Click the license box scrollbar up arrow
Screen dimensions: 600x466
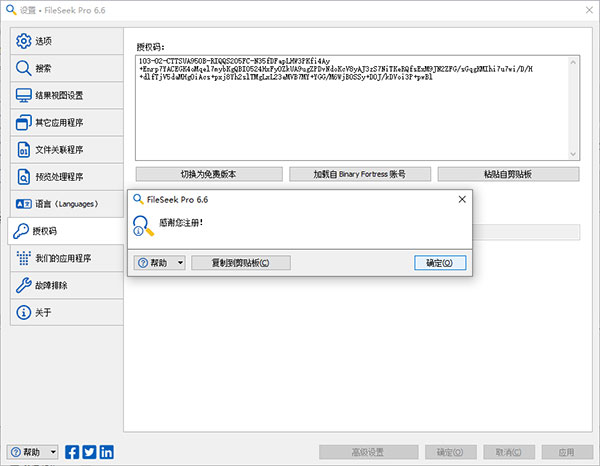(573, 62)
